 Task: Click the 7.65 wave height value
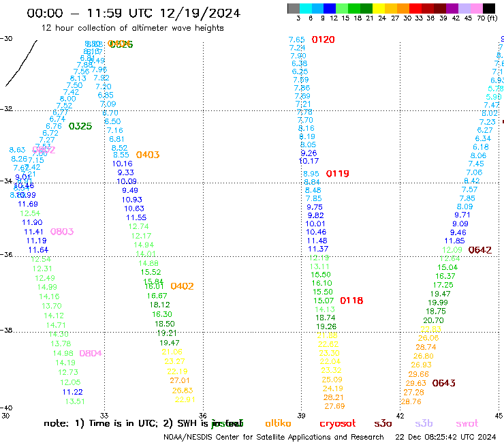(x=296, y=40)
